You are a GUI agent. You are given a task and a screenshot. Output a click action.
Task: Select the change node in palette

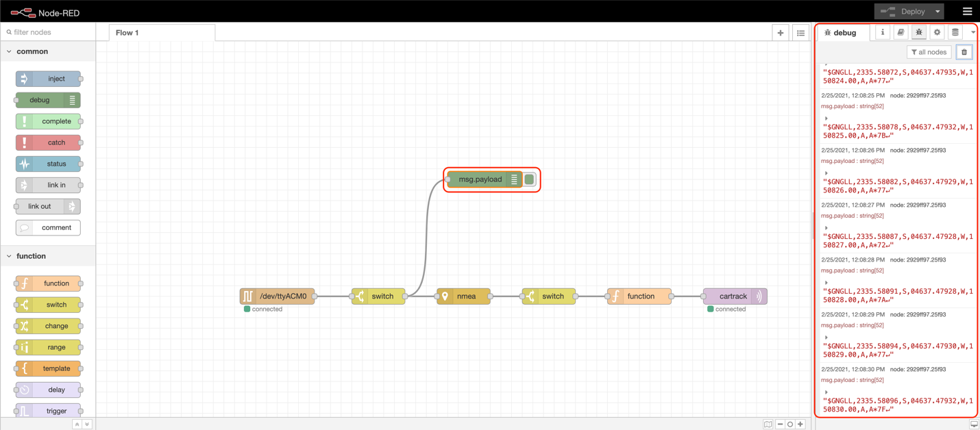coord(48,326)
